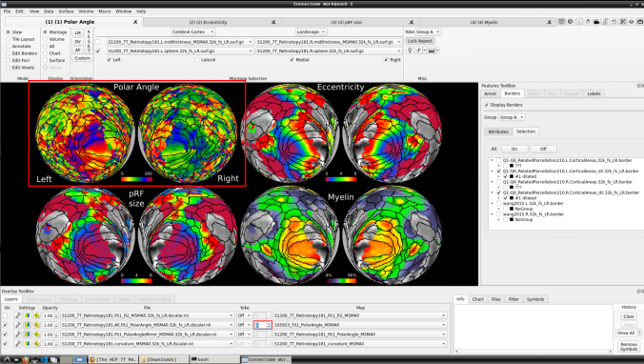Collapse wang2015.R.32k_fs_LR.border tree node
The width and height of the screenshot is (644, 364).
(492, 214)
